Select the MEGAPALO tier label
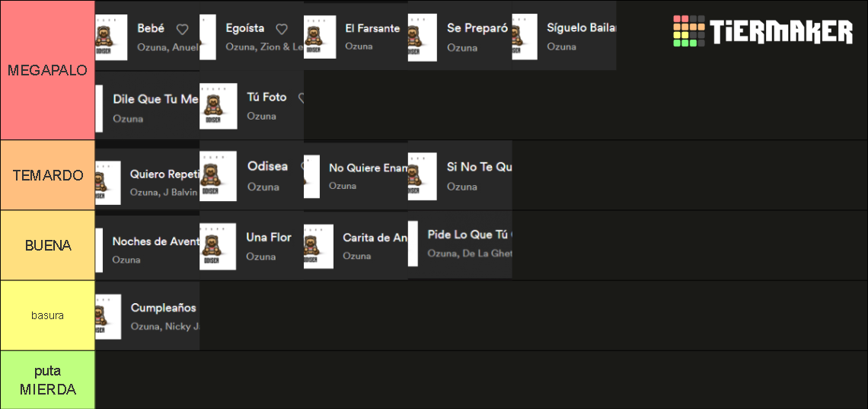 click(x=48, y=70)
